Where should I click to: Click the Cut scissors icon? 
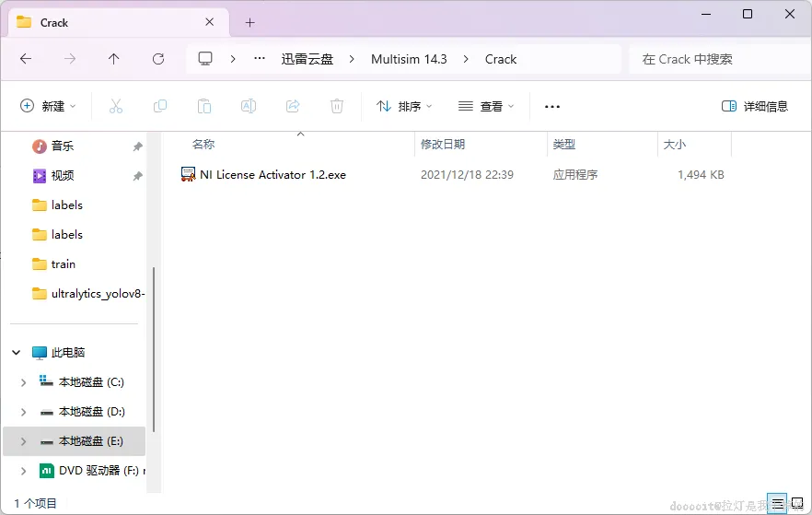[116, 106]
